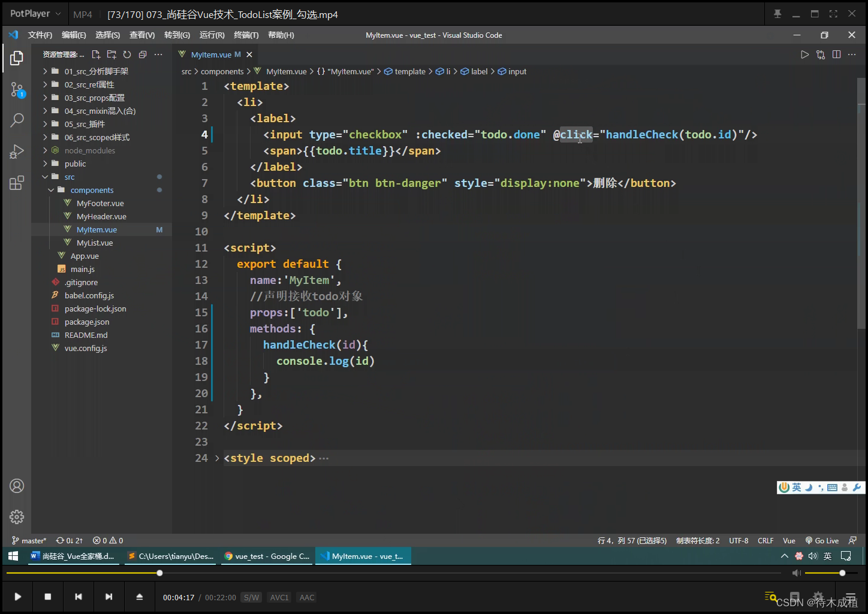Show errors and warnings count
This screenshot has height=614, width=868.
click(108, 540)
